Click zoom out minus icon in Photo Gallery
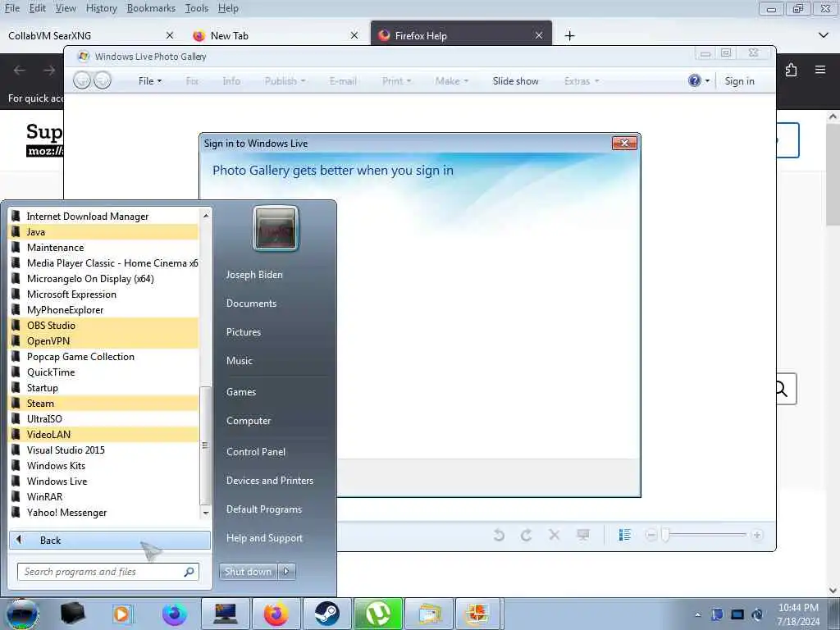840x630 pixels. (x=651, y=535)
